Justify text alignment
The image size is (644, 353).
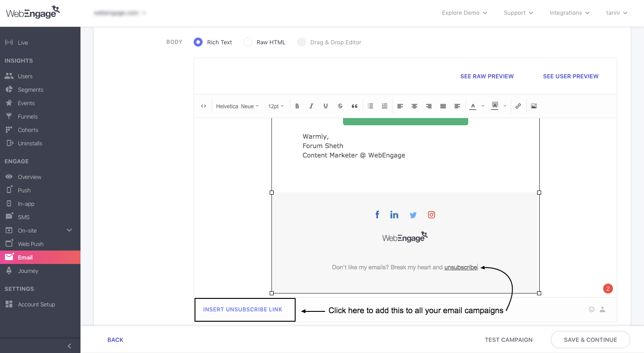(443, 106)
